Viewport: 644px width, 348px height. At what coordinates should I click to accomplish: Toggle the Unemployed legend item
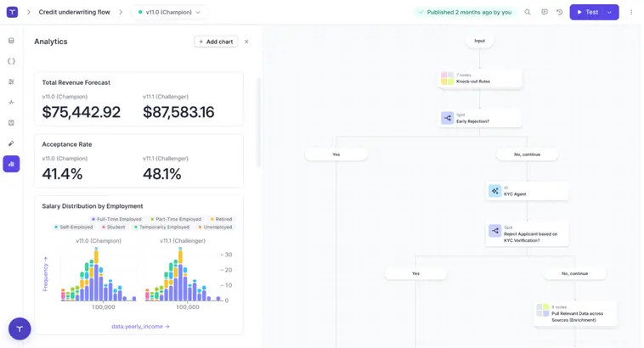pyautogui.click(x=215, y=227)
